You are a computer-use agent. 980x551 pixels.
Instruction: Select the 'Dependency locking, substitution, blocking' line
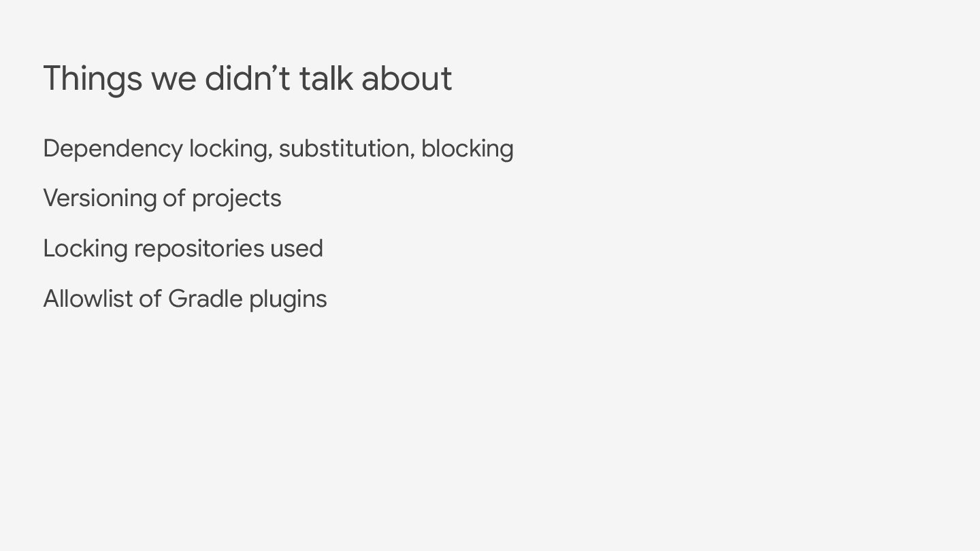pyautogui.click(x=278, y=149)
